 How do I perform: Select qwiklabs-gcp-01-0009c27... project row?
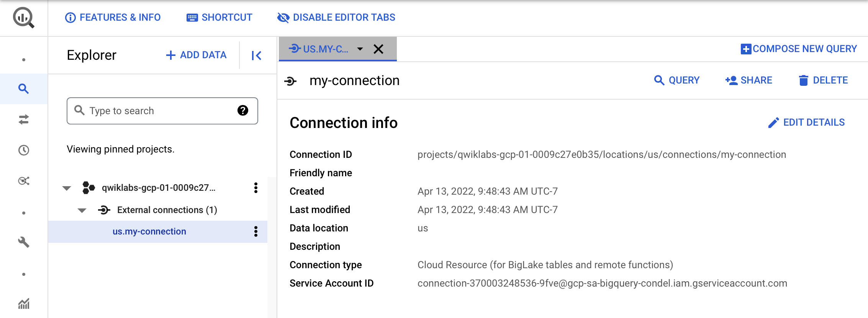coord(159,188)
